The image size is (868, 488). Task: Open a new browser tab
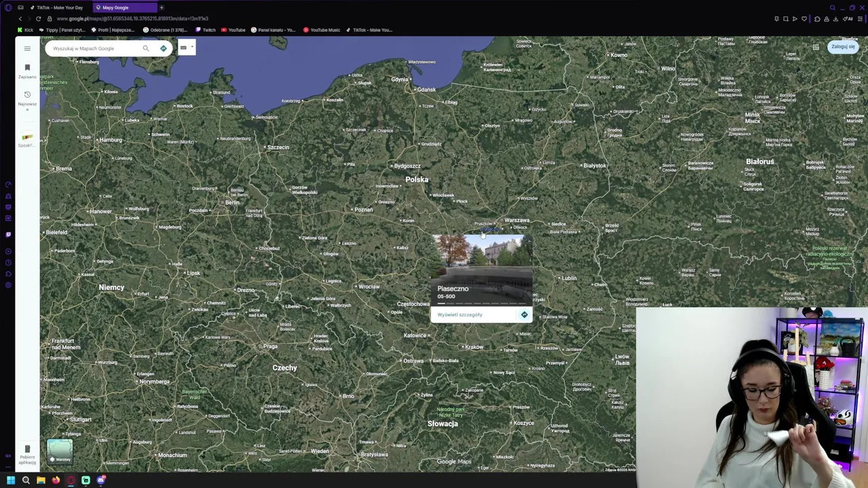click(x=161, y=7)
